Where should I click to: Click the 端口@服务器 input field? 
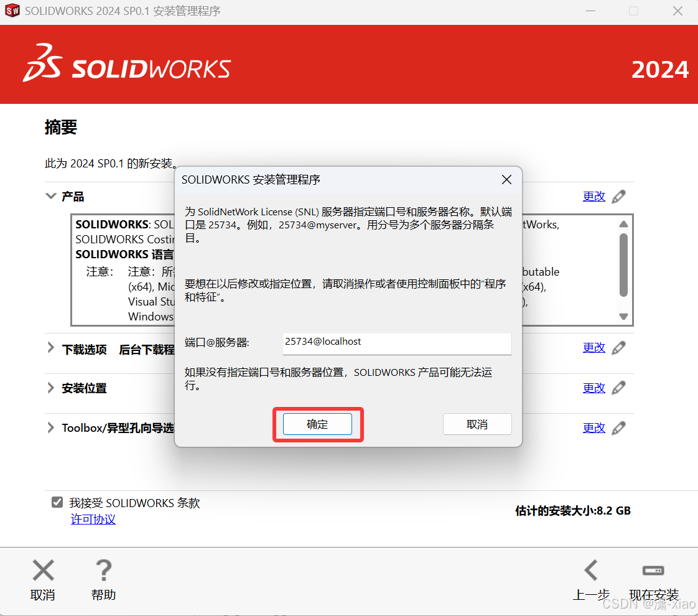tap(397, 343)
